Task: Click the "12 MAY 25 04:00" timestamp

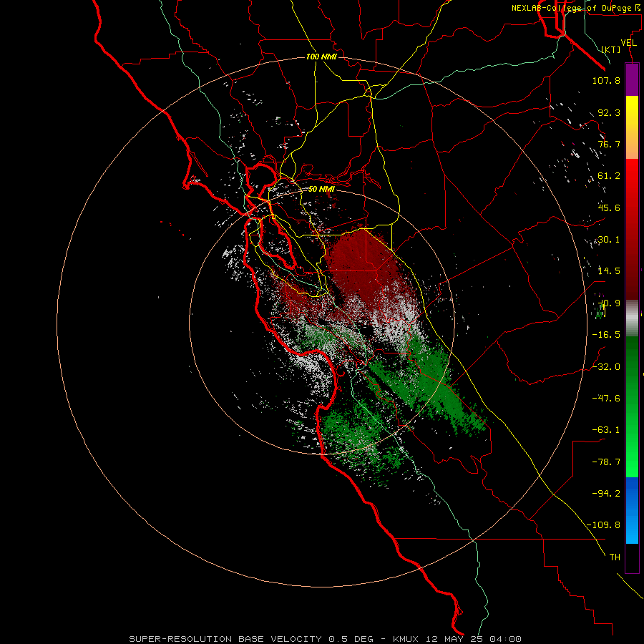Action: pos(474,639)
